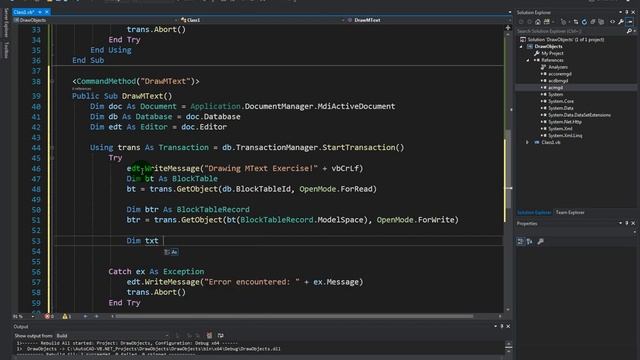Select My Project in Solution Explorer

(552, 53)
